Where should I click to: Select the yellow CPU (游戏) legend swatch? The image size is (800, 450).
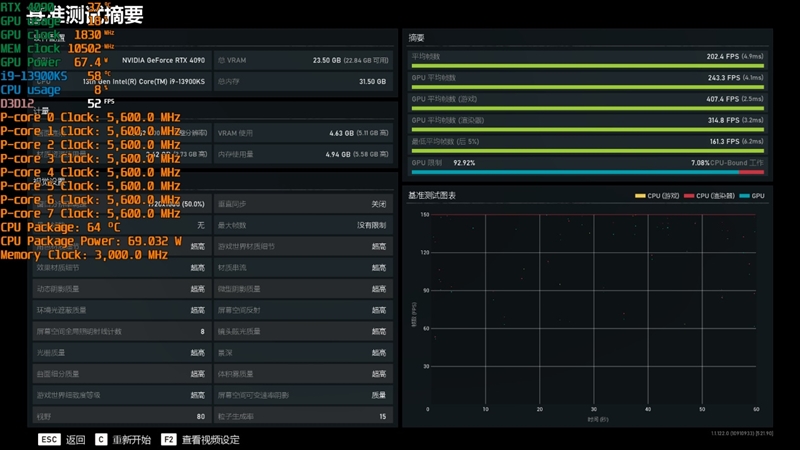point(640,196)
